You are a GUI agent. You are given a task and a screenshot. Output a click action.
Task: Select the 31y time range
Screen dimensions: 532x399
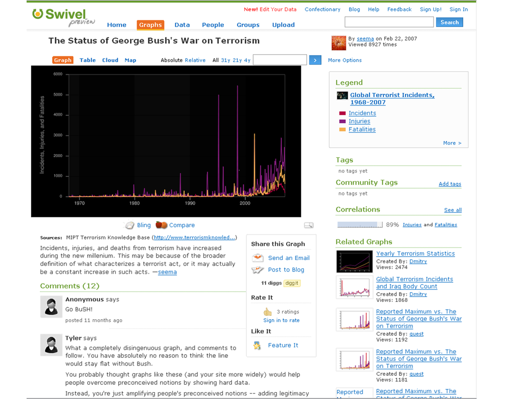click(x=226, y=60)
